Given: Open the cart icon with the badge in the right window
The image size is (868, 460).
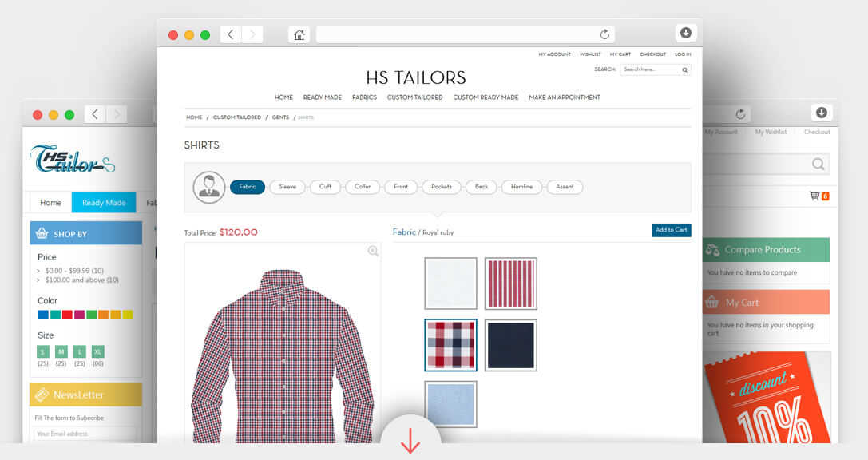Looking at the screenshot, I should coord(818,196).
